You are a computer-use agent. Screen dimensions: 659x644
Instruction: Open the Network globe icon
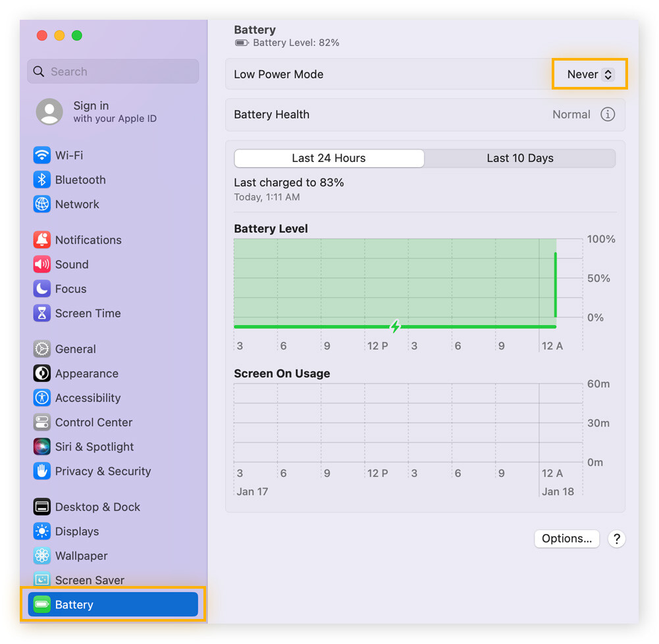42,204
